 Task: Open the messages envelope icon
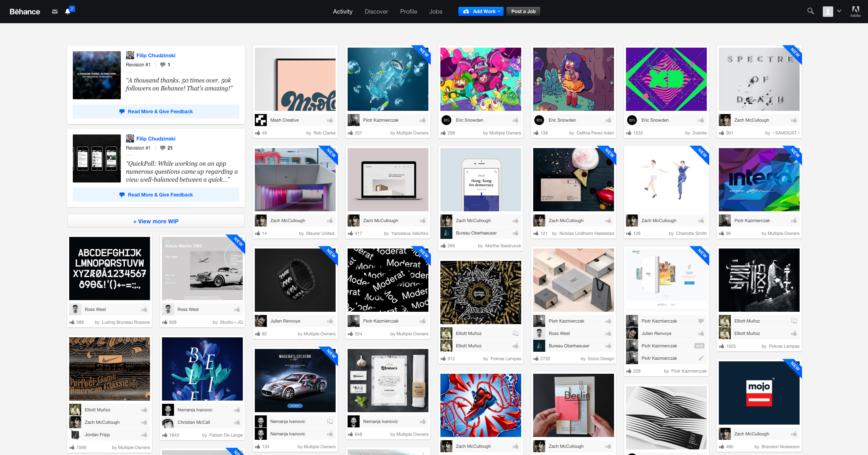[55, 12]
